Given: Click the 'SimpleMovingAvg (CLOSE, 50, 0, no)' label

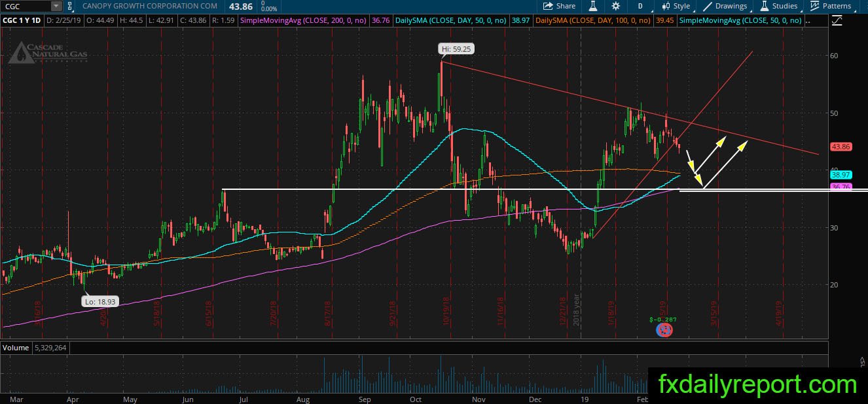Looking at the screenshot, I should pos(741,21).
